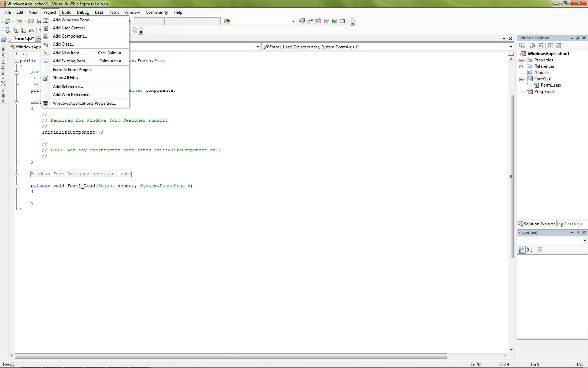The height and width of the screenshot is (368, 588).
Task: Select the Solution Explorer bottom tab
Action: click(537, 224)
